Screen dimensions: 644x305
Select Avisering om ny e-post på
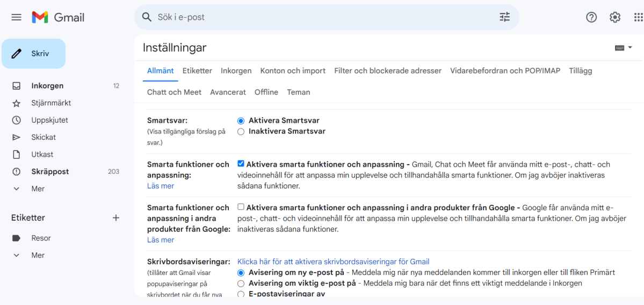[241, 273]
